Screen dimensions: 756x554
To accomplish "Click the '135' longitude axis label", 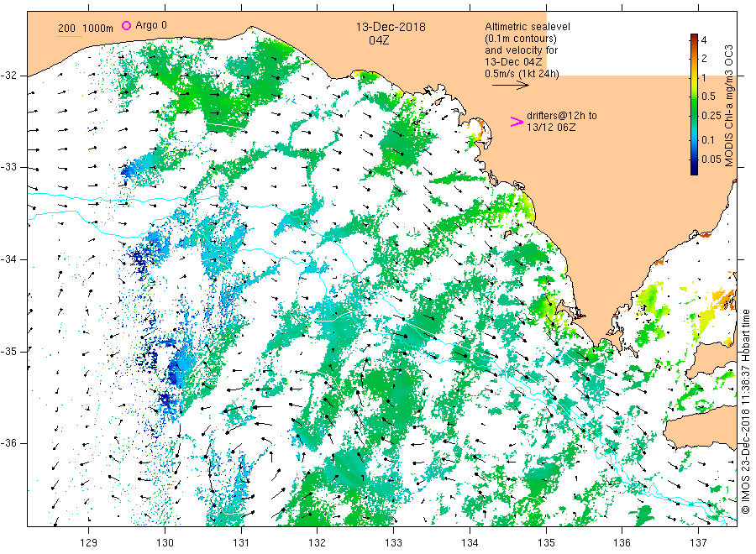I will pos(546,543).
